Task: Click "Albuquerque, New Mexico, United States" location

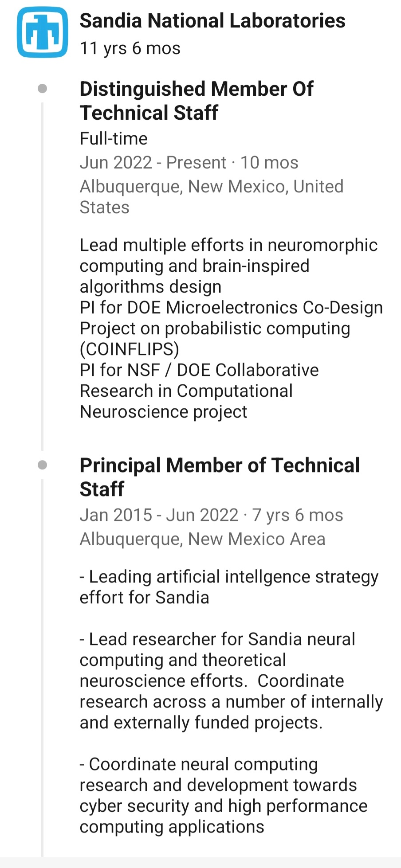Action: tap(211, 196)
